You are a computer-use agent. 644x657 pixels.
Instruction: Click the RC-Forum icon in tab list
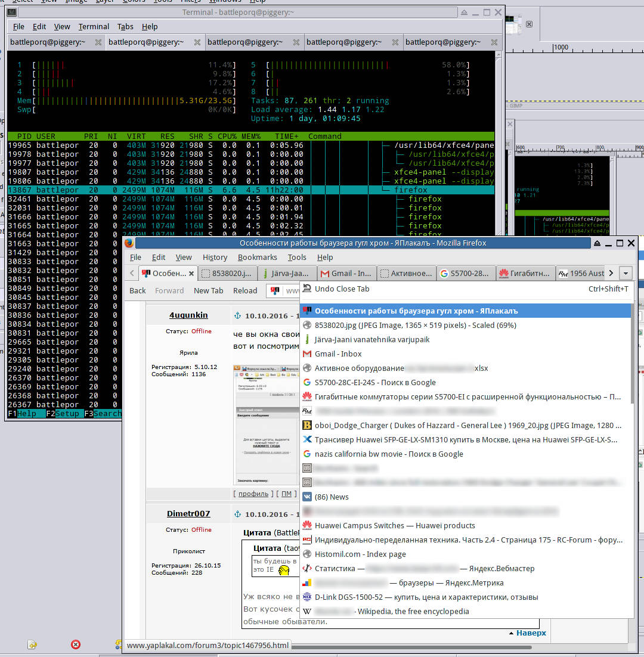(307, 540)
